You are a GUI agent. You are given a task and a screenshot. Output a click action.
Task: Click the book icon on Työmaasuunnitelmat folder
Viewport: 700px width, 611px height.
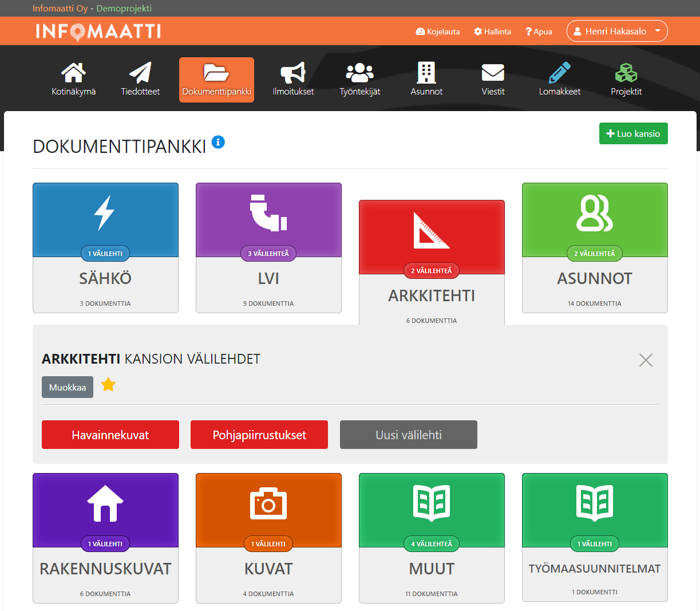click(x=595, y=503)
